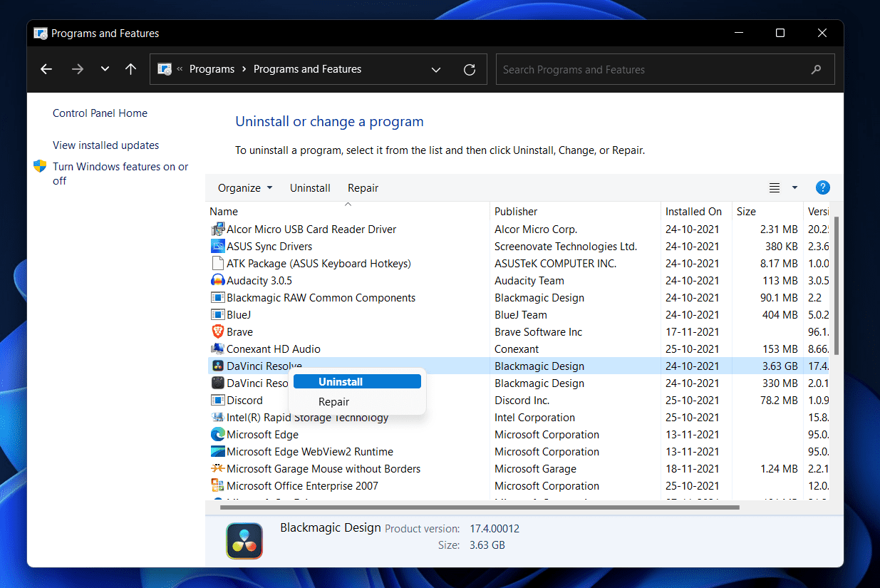This screenshot has height=588, width=880.
Task: Select the 404 MB size cell
Action: click(780, 315)
